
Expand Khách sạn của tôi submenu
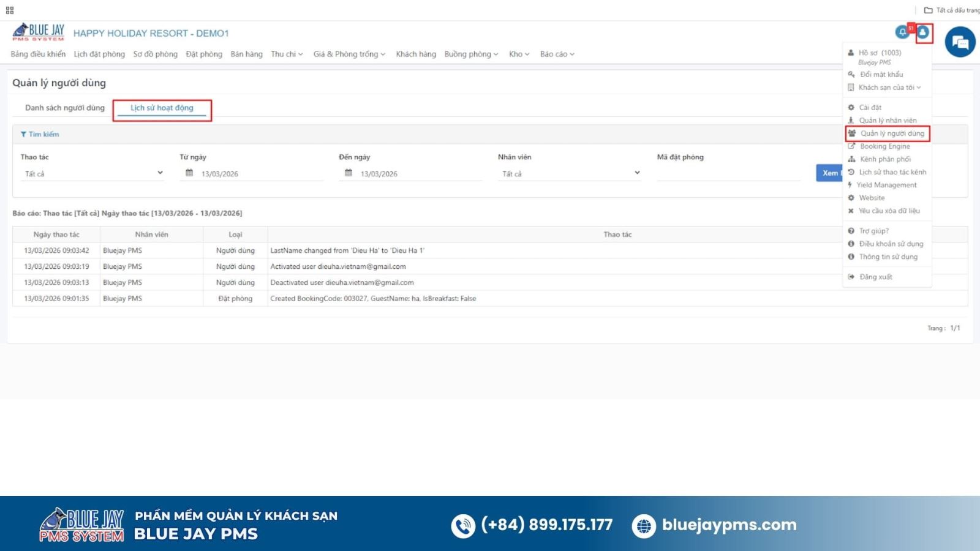pos(889,88)
